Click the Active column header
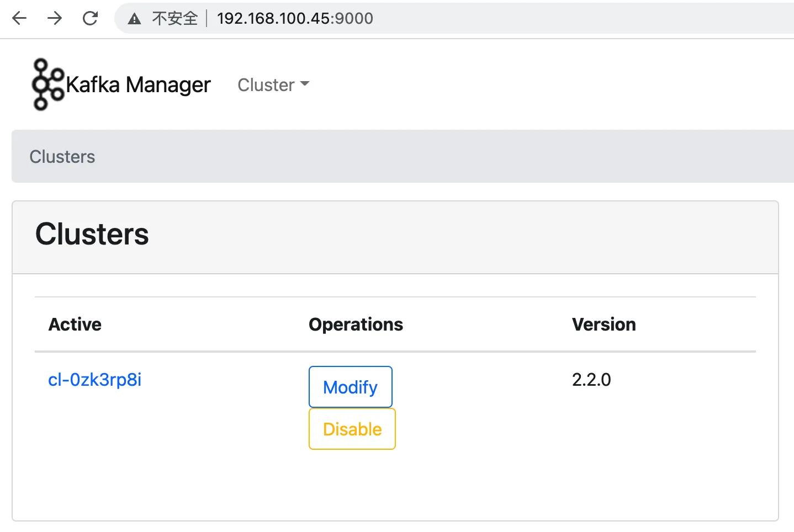The width and height of the screenshot is (794, 532). (x=75, y=324)
